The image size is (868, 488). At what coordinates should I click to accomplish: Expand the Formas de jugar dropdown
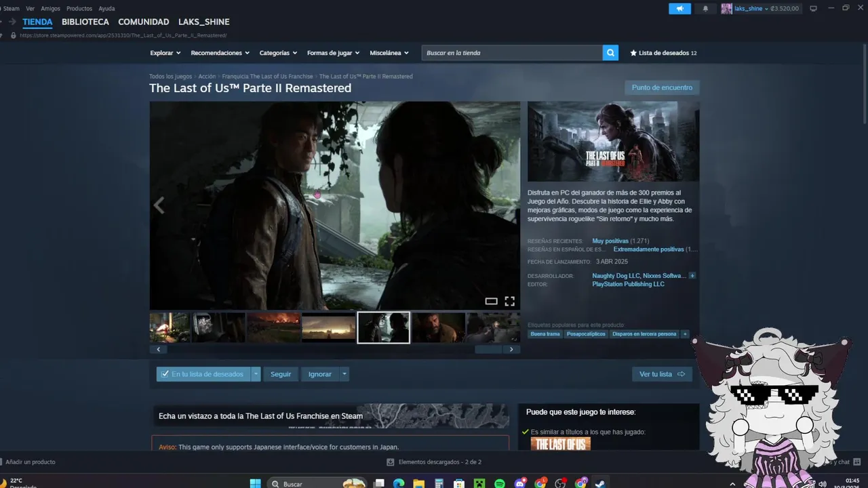(334, 53)
